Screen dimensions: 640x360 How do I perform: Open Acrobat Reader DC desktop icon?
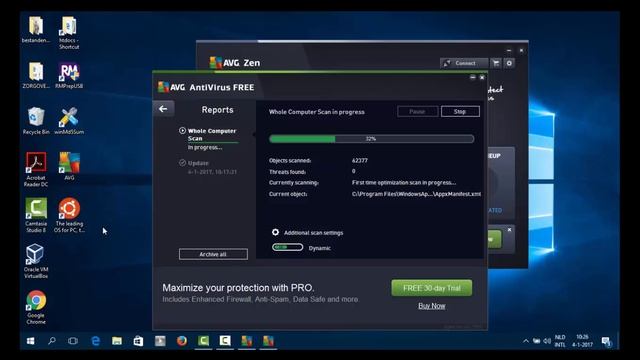(x=36, y=169)
